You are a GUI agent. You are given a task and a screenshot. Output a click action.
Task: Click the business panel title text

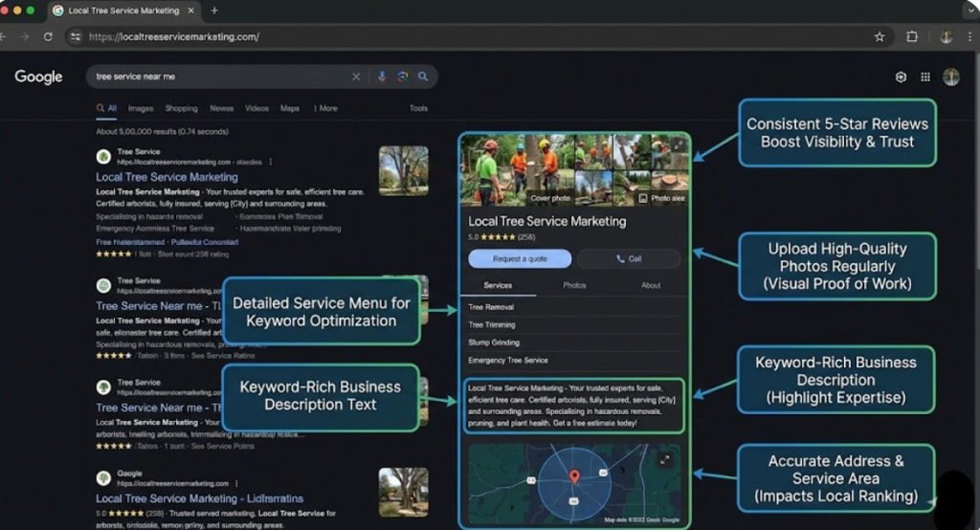[546, 221]
